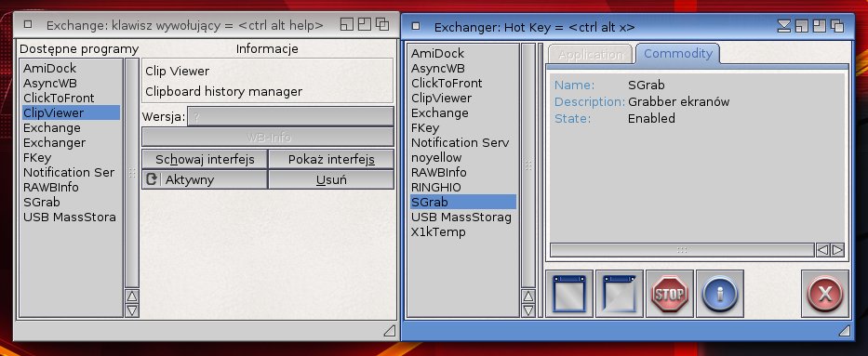
Task: Select RAWBInfo in Exchanger list
Action: pos(463,173)
